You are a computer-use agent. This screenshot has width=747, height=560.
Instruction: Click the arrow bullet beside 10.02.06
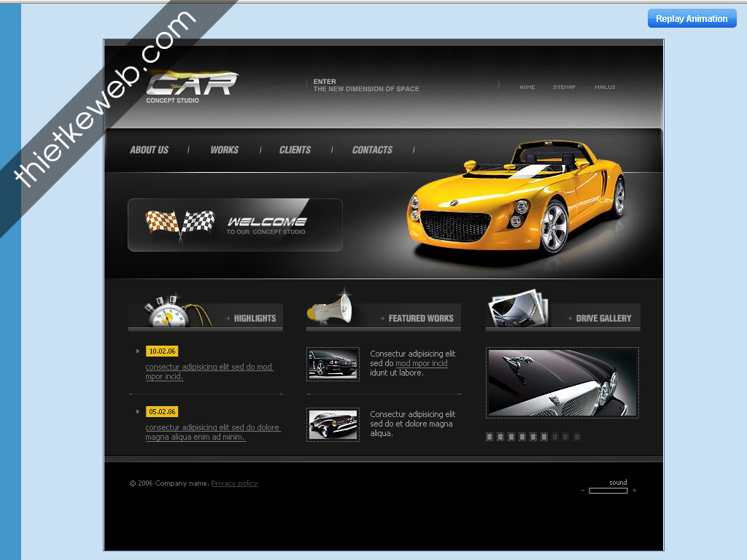pyautogui.click(x=138, y=351)
